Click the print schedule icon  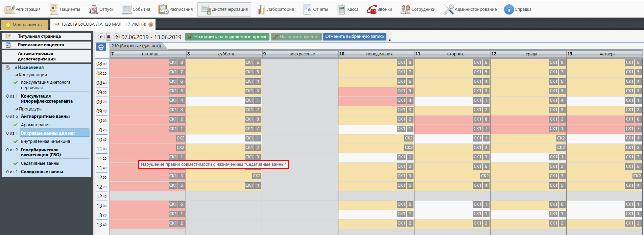point(101,47)
